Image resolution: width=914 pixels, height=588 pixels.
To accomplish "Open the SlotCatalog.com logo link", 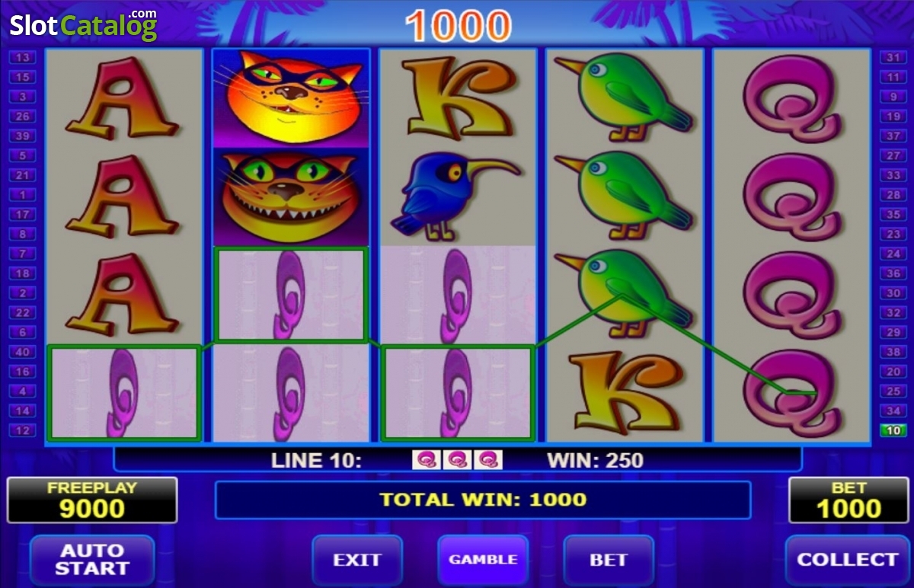I will [x=84, y=24].
